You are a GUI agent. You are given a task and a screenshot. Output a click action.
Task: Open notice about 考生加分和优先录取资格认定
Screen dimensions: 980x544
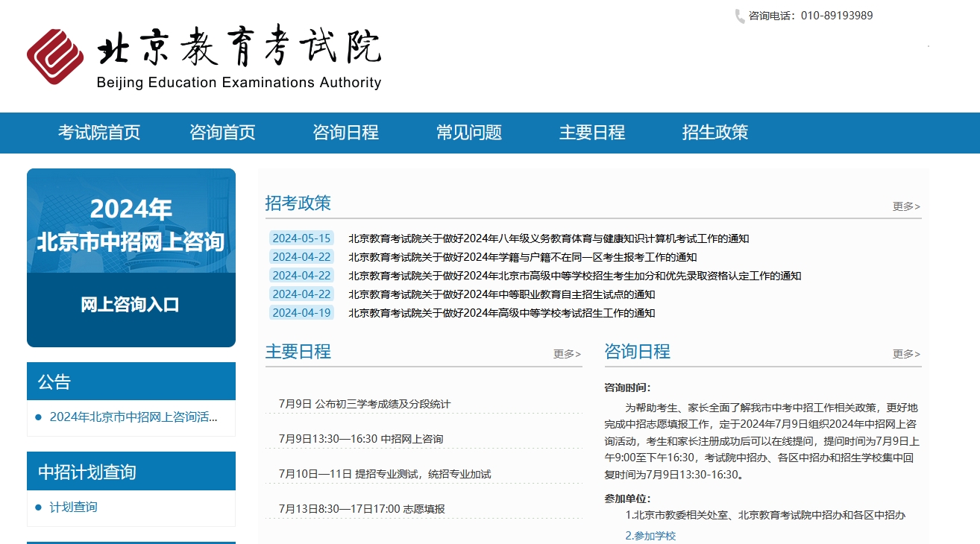point(574,276)
